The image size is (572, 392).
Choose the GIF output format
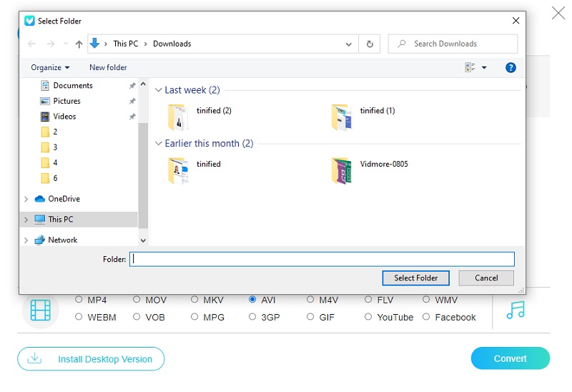(310, 317)
